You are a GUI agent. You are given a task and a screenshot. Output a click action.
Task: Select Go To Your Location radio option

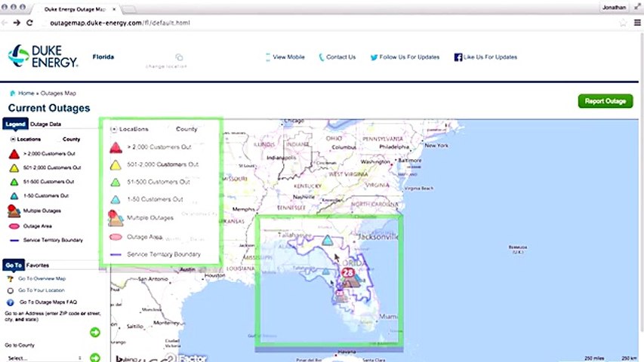pos(11,290)
